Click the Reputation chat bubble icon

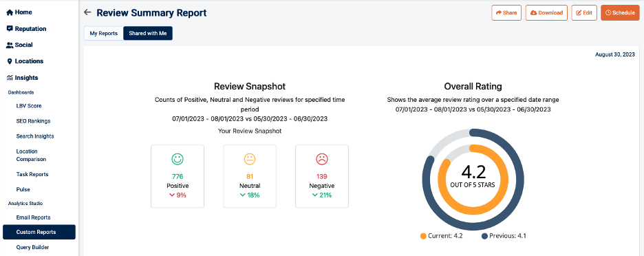tap(10, 29)
